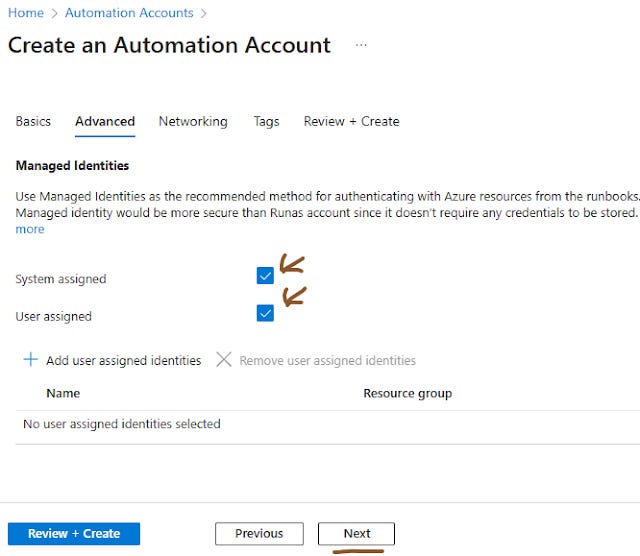Go back with the Previous button
This screenshot has width=640, height=556.
[259, 534]
